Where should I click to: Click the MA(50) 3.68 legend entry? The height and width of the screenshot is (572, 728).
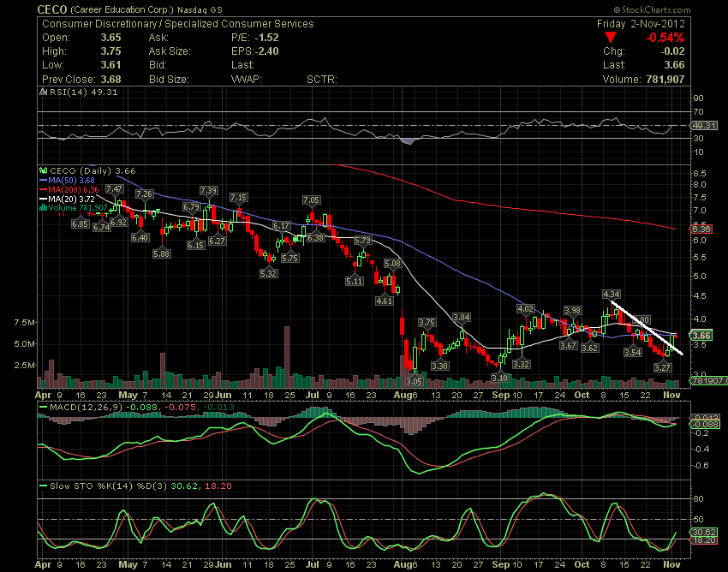tap(71, 180)
